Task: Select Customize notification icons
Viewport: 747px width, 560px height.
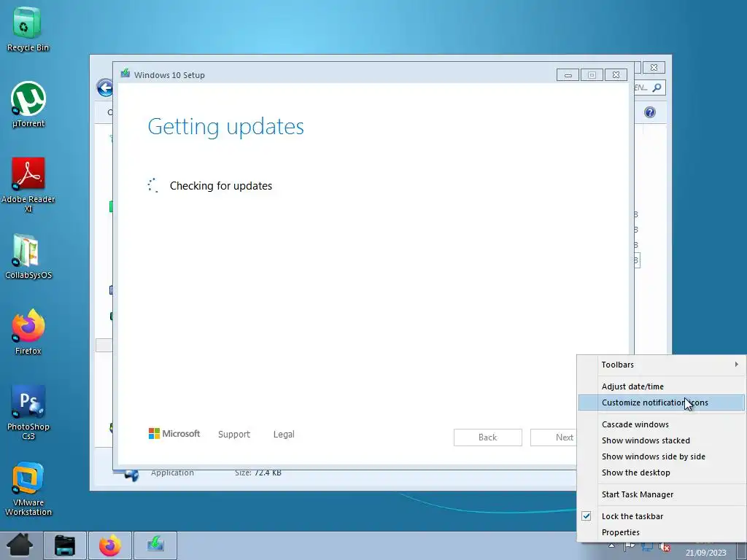Action: point(662,402)
